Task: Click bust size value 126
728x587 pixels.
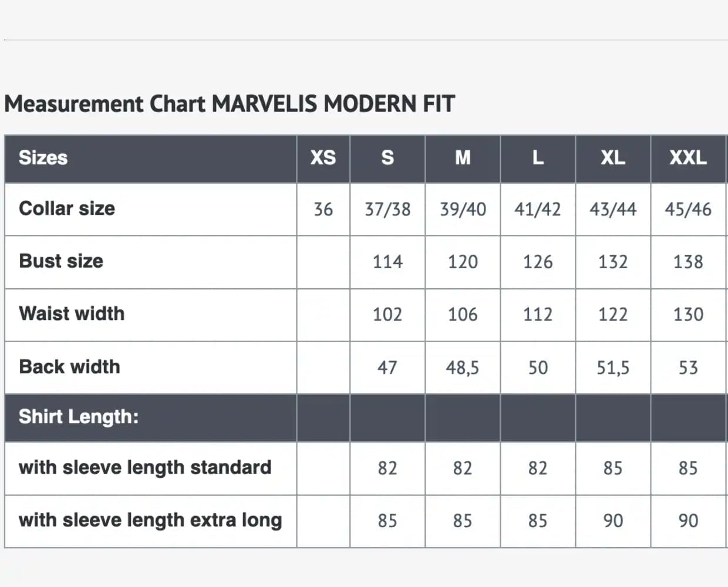Action: pyautogui.click(x=538, y=262)
